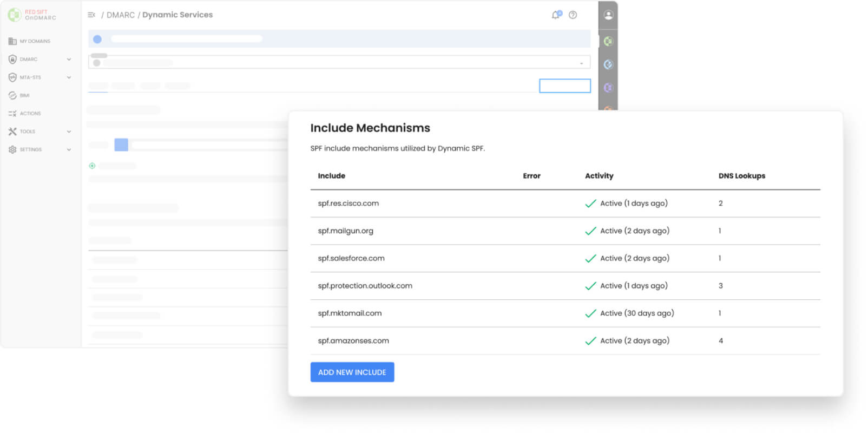Collapse the sidebar with the menu icon
868x433 pixels.
pos(91,15)
